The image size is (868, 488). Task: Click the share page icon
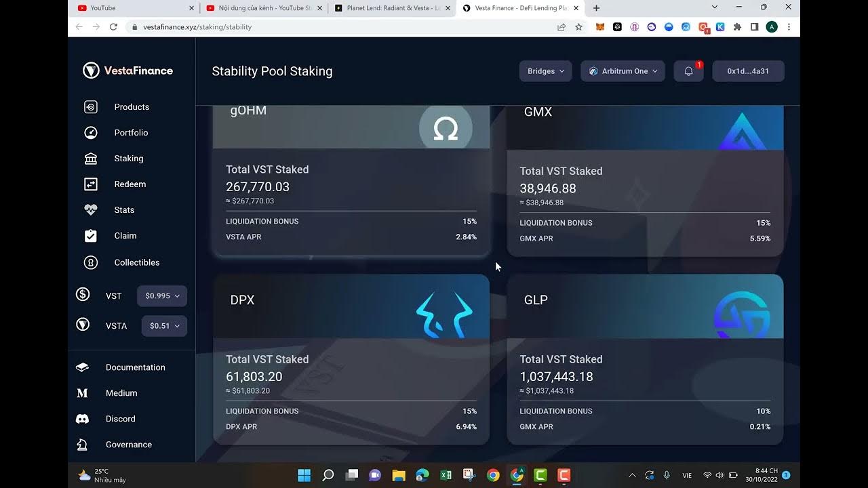[561, 27]
